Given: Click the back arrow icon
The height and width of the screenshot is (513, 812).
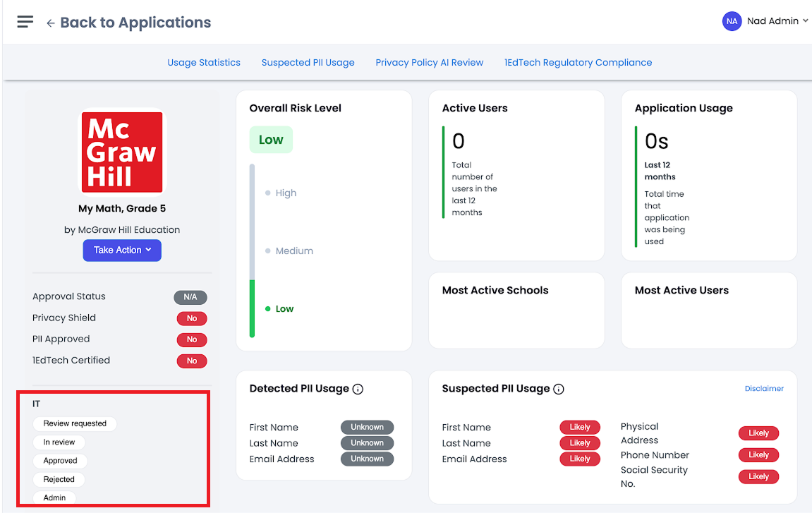Looking at the screenshot, I should pyautogui.click(x=50, y=23).
